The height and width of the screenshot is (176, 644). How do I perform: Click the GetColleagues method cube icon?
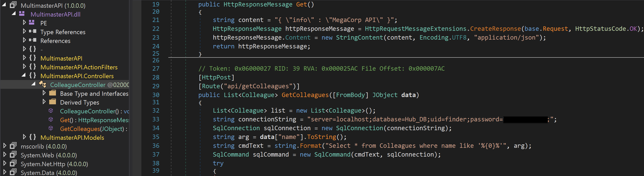[51, 128]
